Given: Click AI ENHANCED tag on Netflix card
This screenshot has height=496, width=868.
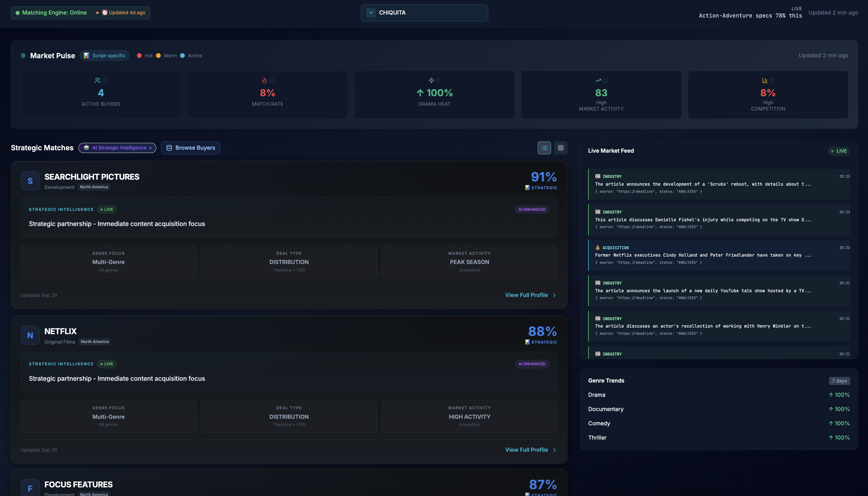Looking at the screenshot, I should (532, 364).
